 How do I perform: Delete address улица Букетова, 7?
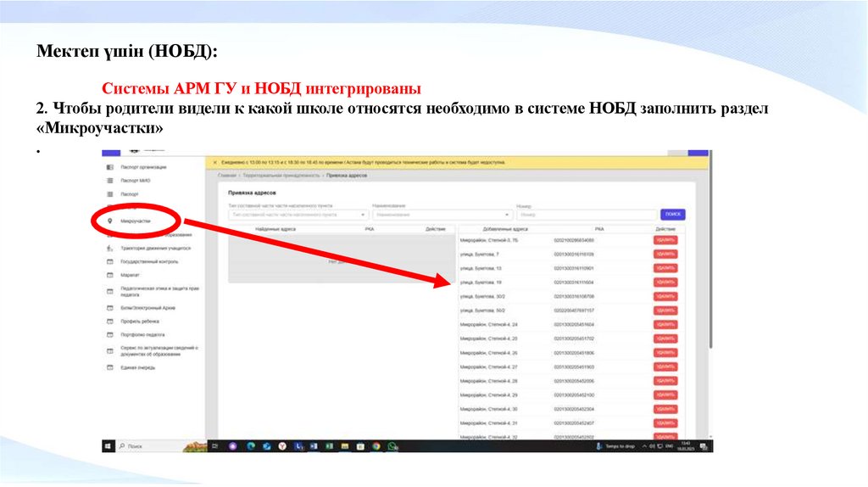[x=665, y=255]
